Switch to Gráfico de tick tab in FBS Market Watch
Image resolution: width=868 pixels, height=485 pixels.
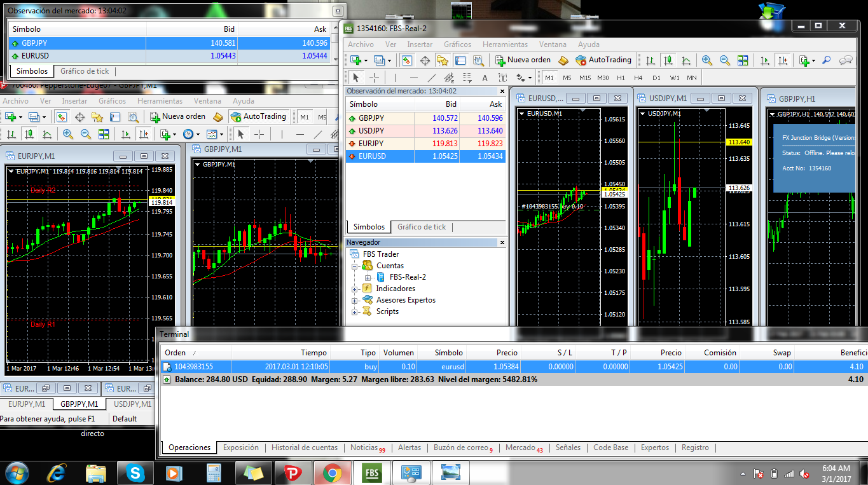click(x=422, y=227)
